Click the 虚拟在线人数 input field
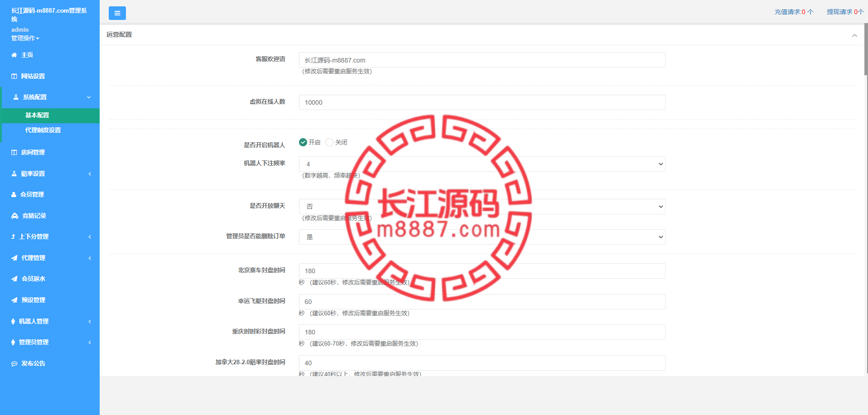This screenshot has height=415, width=868. [482, 102]
